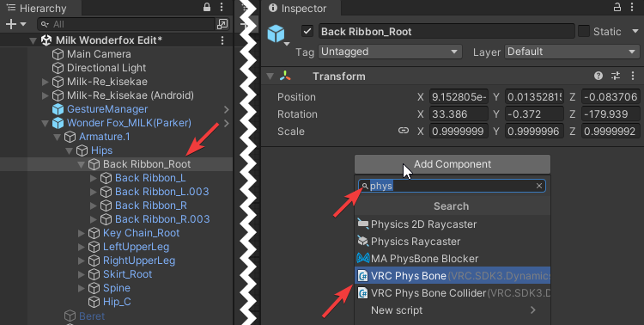Click the Inspector panel lock icon
The image size is (644, 325).
point(617,7)
